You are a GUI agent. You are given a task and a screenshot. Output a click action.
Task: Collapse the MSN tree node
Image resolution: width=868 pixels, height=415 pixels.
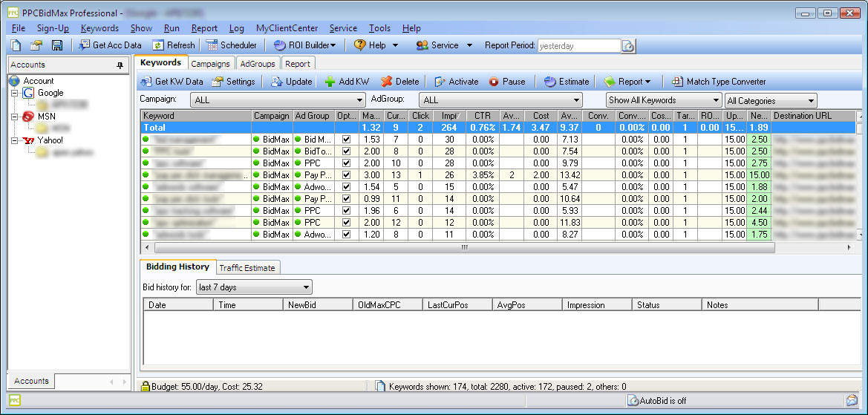14,117
